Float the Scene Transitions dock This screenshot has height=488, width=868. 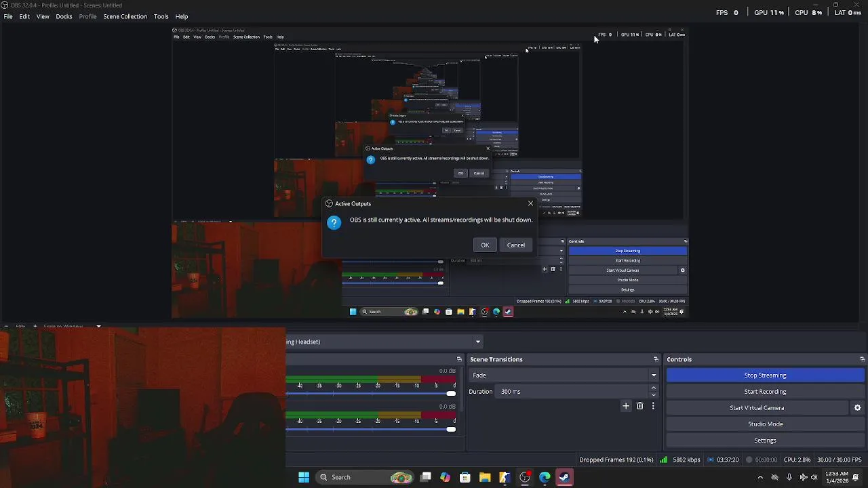click(656, 359)
